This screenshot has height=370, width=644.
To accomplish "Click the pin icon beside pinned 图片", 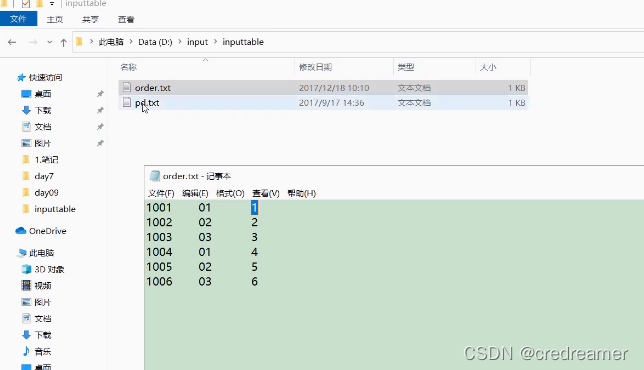I will pyautogui.click(x=100, y=143).
